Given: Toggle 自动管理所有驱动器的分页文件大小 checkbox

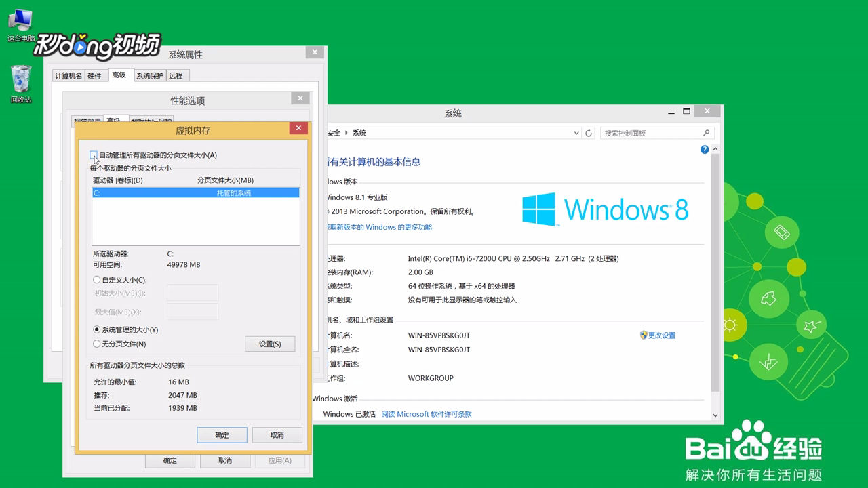Looking at the screenshot, I should click(94, 155).
